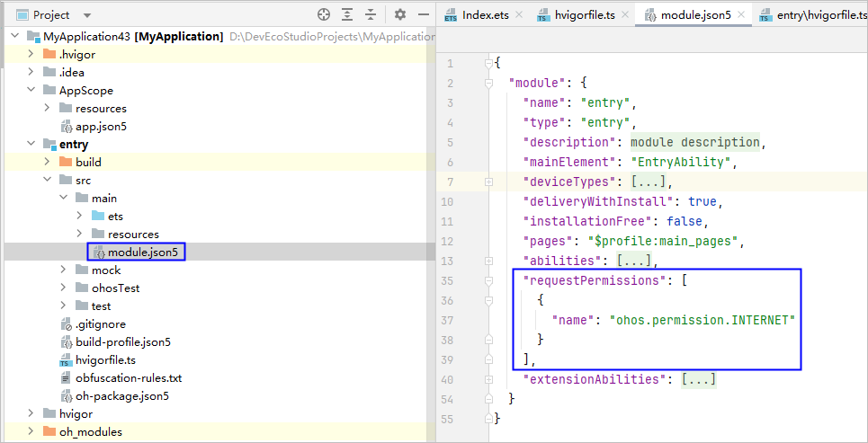Click the collapsed extensionAbilities placeholder
The image size is (868, 443).
(698, 379)
